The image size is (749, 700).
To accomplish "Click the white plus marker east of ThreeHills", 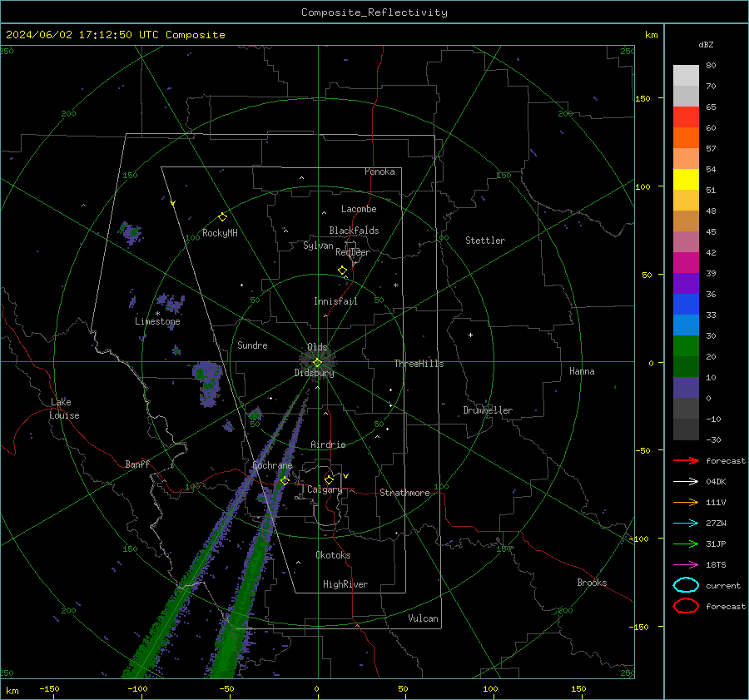I will [x=470, y=335].
